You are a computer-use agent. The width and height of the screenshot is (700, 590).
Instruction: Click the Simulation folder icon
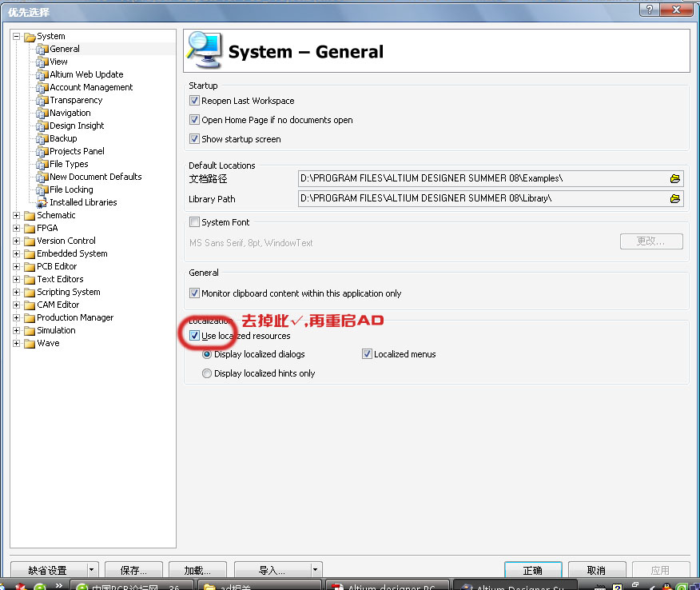[x=30, y=331]
